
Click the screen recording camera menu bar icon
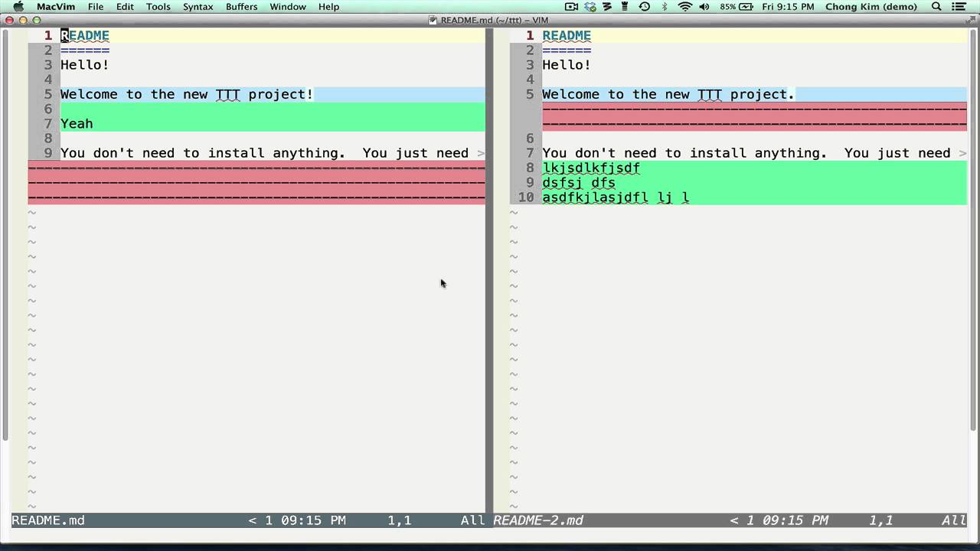(571, 7)
